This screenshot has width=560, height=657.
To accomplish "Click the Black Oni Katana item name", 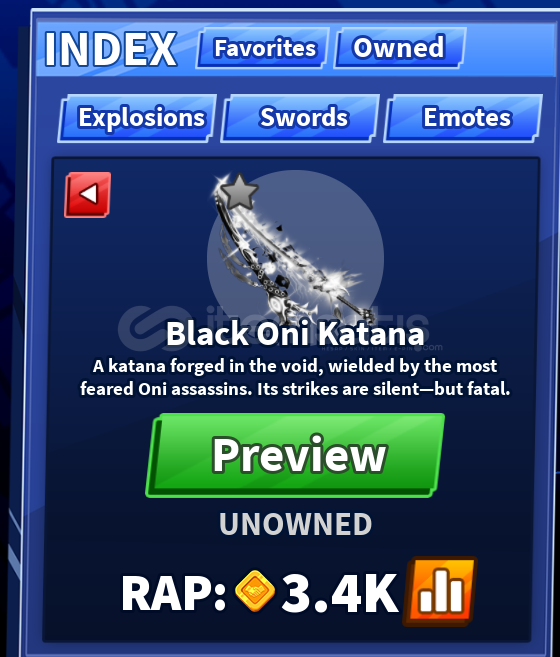I will point(296,334).
